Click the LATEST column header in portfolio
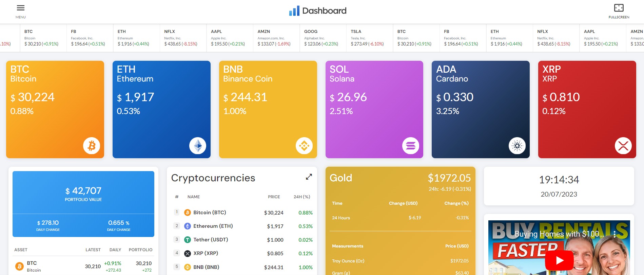This screenshot has width=644, height=275. pos(93,250)
